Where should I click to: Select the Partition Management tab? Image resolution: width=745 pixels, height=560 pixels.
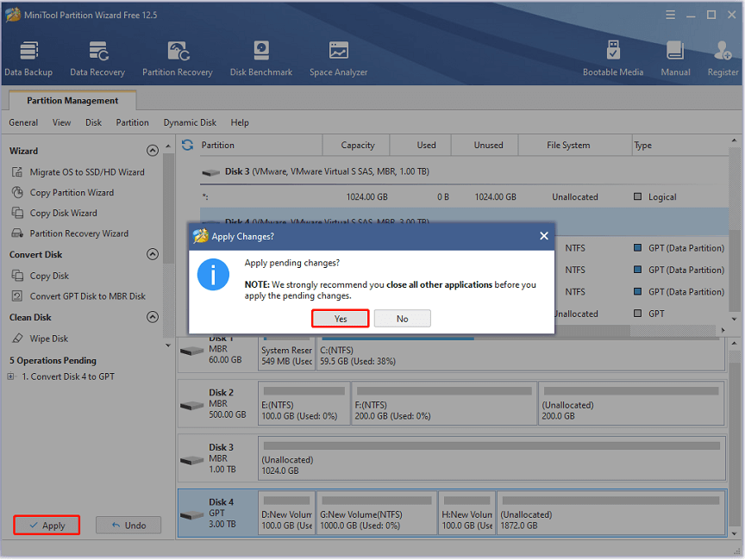tap(72, 101)
